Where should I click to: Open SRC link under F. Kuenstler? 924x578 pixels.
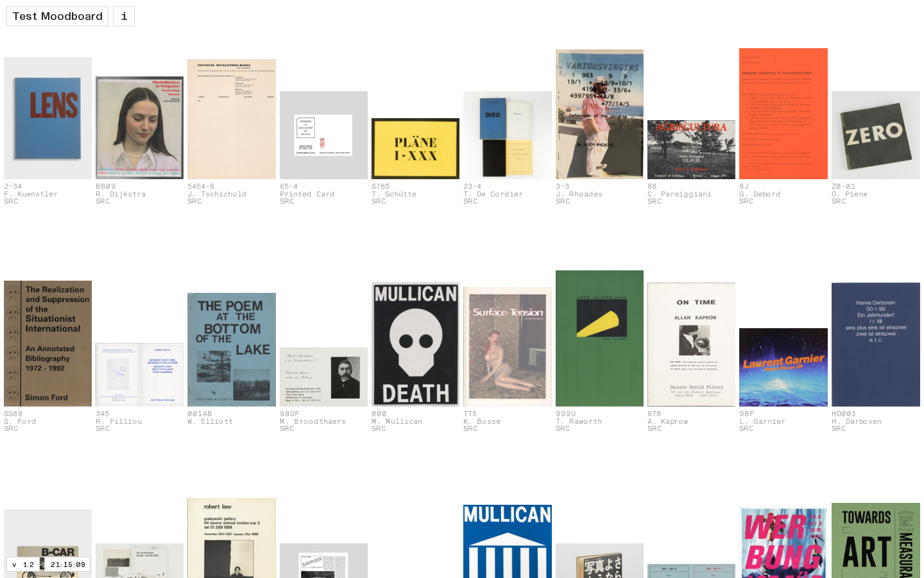point(11,202)
